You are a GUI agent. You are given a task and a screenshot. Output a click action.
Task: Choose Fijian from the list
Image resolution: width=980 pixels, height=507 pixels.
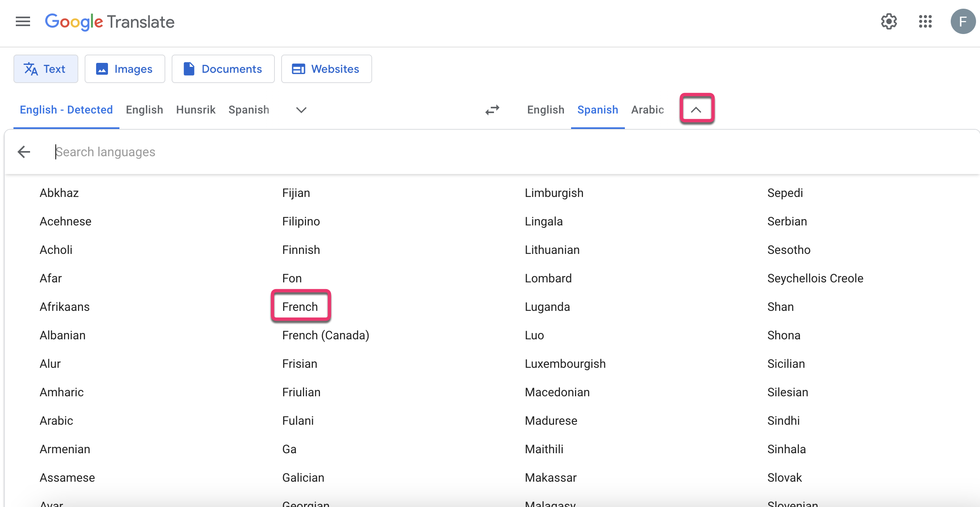(x=296, y=193)
